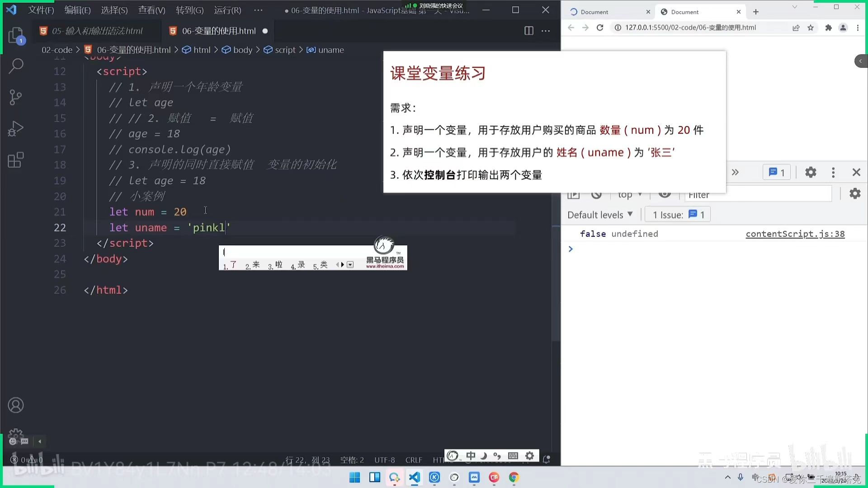Click the 1 Issue button
The width and height of the screenshot is (868, 488).
678,215
